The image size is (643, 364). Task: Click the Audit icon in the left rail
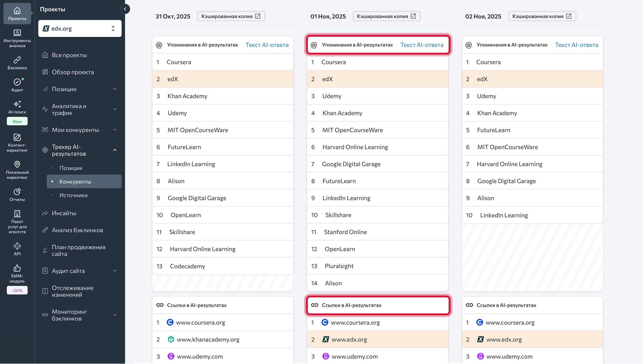[17, 82]
